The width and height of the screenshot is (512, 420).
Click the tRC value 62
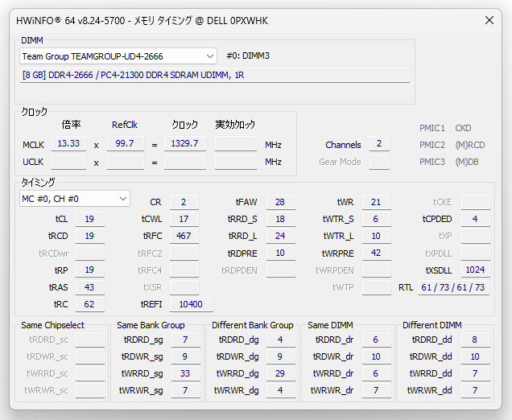(x=90, y=304)
